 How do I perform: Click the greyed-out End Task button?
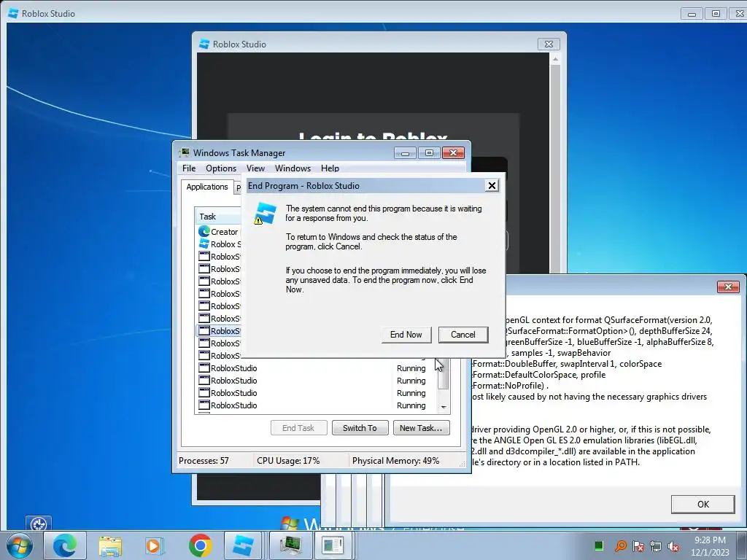(x=298, y=427)
